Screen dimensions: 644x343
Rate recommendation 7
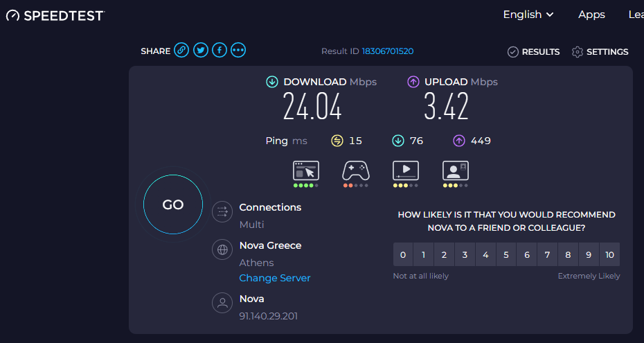(548, 255)
